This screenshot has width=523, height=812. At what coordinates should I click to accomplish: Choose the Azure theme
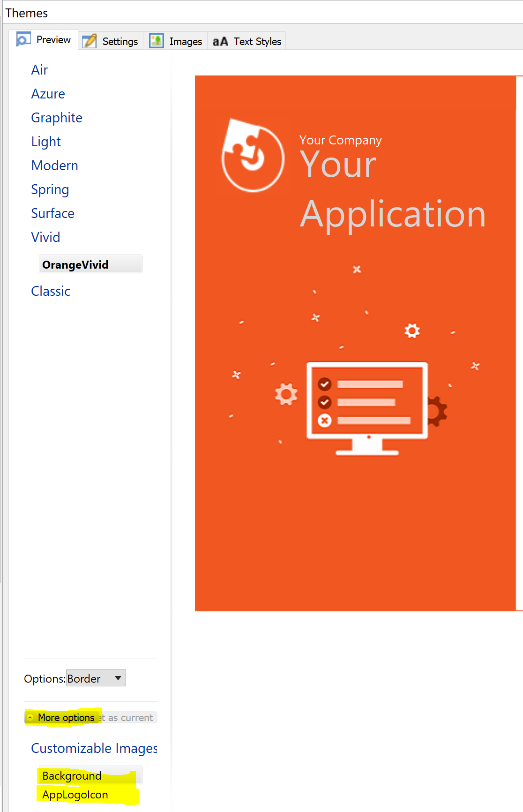pos(48,94)
